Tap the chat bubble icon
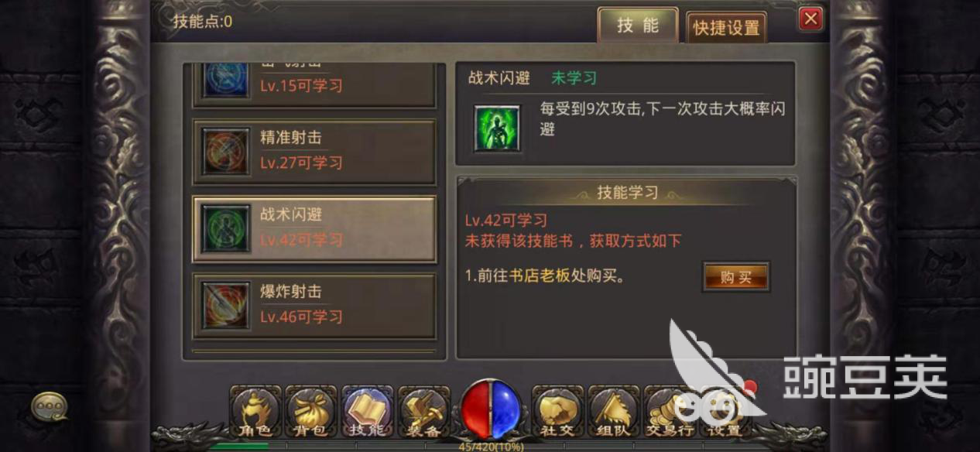980x452 pixels. pos(49,405)
